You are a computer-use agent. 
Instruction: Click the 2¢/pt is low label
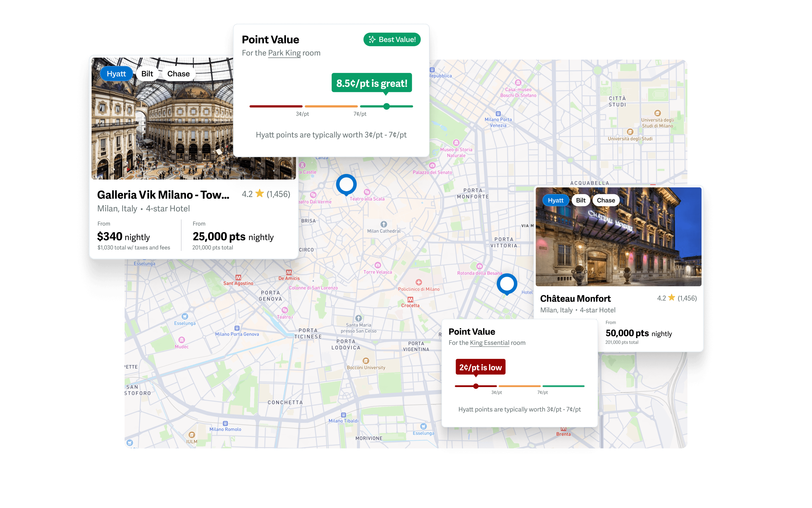[x=480, y=367]
